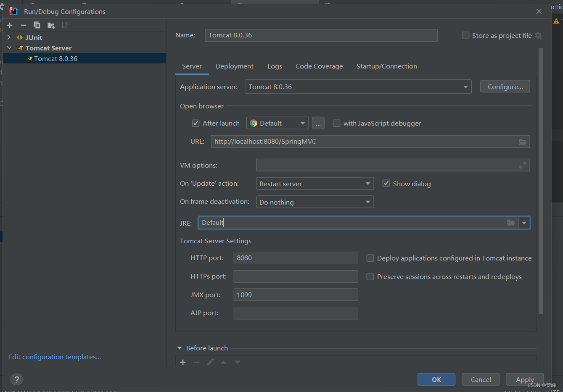The image size is (563, 392).
Task: Click the vertical scrollbar of settings panel
Action: tap(541, 181)
